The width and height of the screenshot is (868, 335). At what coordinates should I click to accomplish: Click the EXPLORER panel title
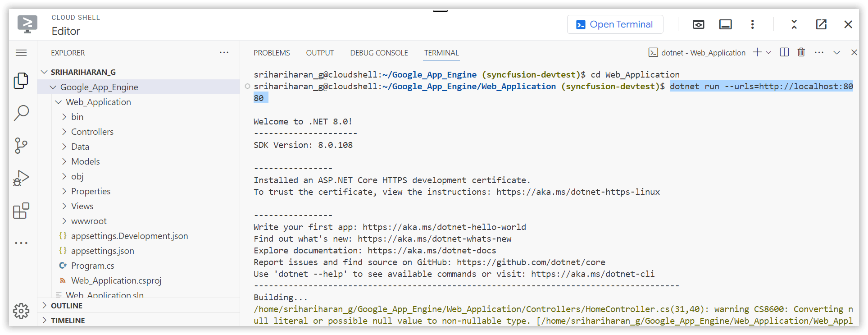(x=68, y=53)
